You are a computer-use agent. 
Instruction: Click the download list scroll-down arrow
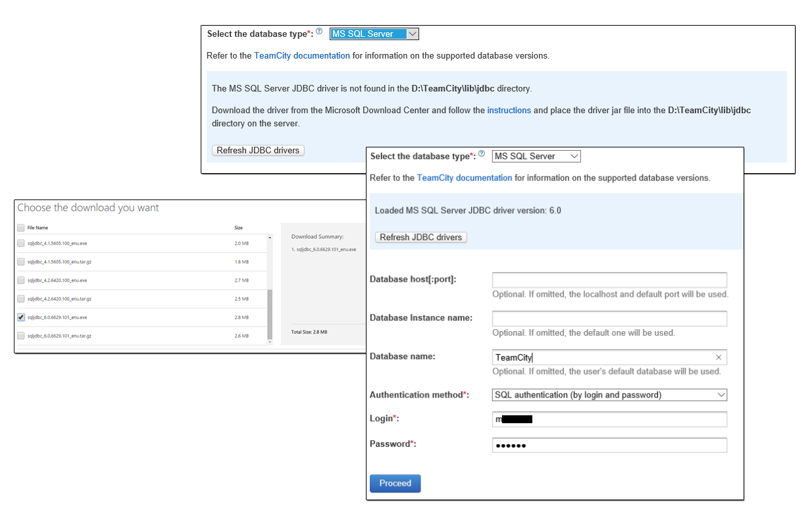click(x=270, y=342)
